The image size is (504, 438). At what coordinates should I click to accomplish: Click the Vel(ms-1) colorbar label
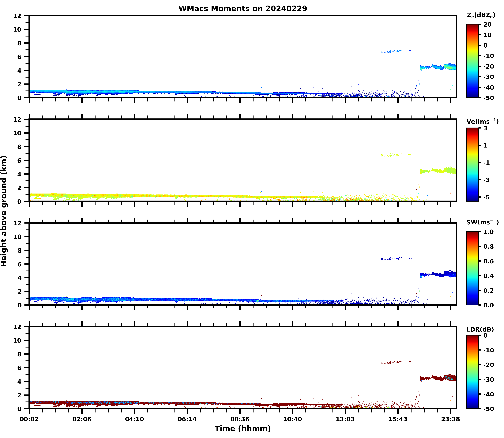(482, 121)
